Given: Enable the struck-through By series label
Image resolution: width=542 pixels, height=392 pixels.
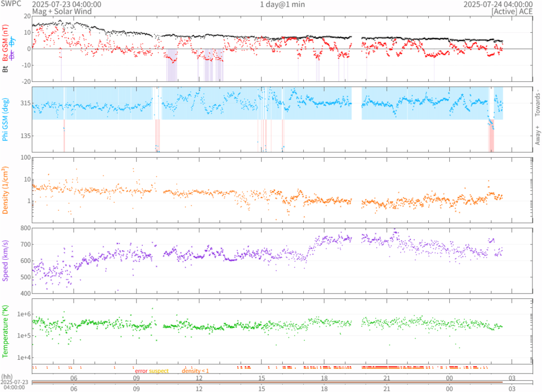Looking at the screenshot, I should click(12, 40).
